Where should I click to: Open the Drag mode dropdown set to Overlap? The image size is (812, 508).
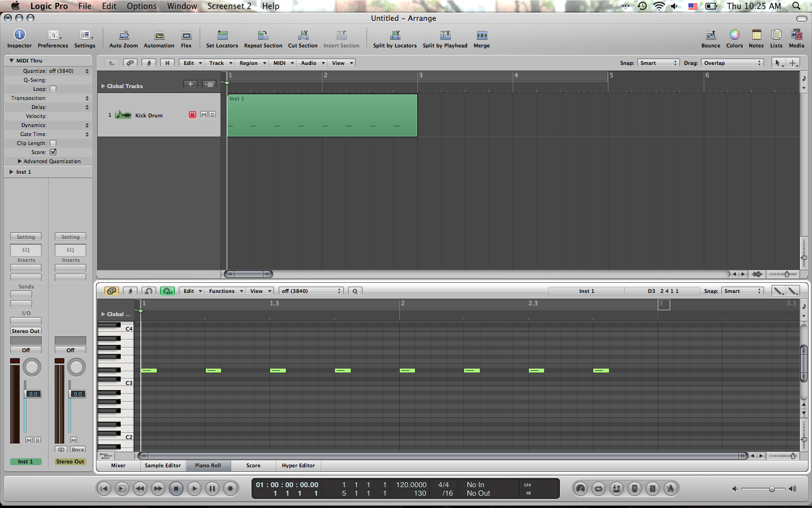(732, 63)
